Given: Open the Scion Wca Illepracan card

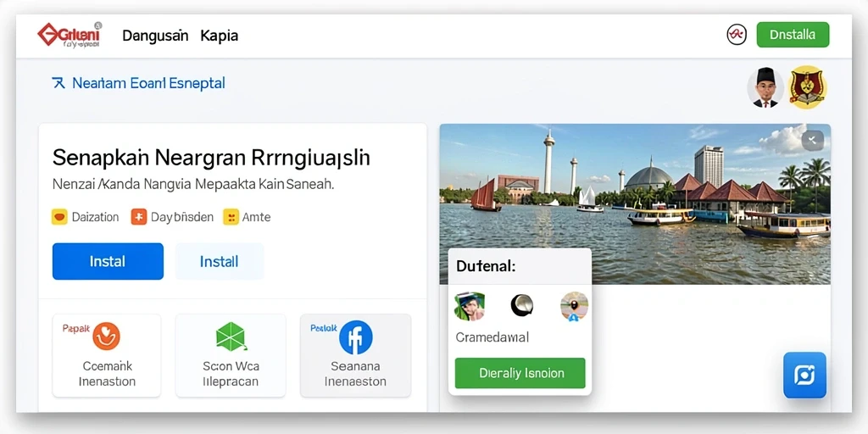Looking at the screenshot, I should 231,355.
